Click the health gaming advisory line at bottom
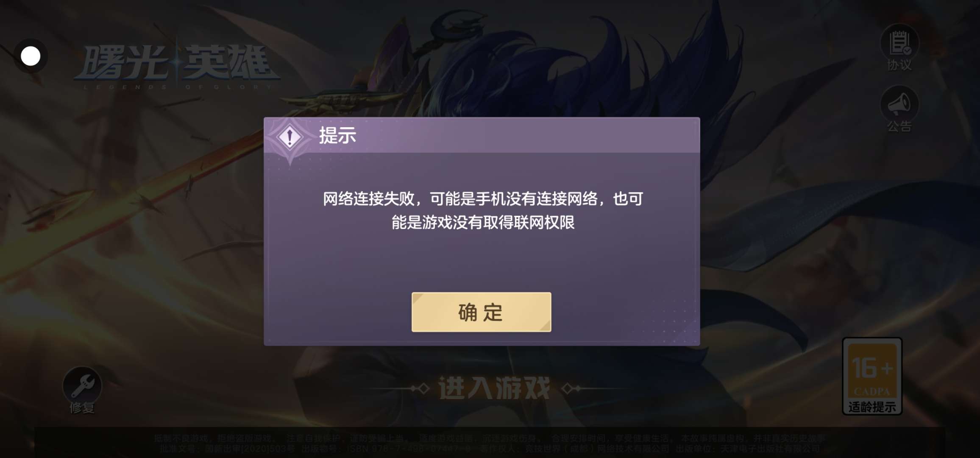This screenshot has width=980, height=458. (x=490, y=438)
